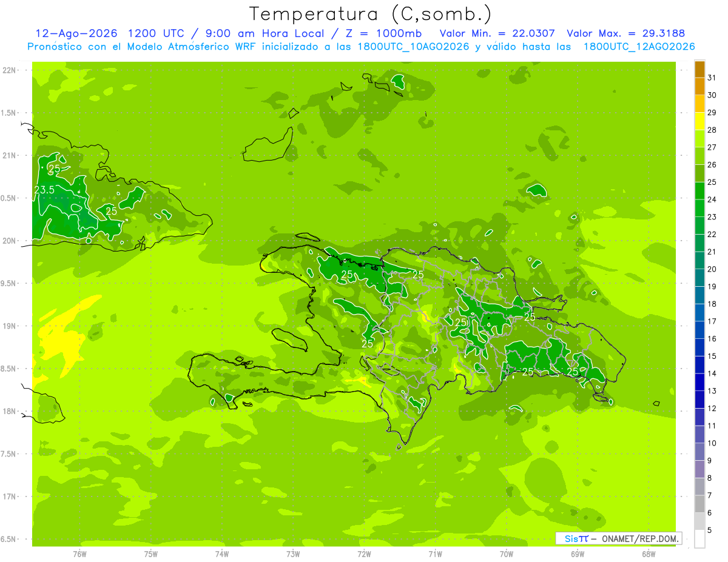Screen dimensions: 728x562
Task: Click the '68W' longitude axis label
Action: click(649, 554)
